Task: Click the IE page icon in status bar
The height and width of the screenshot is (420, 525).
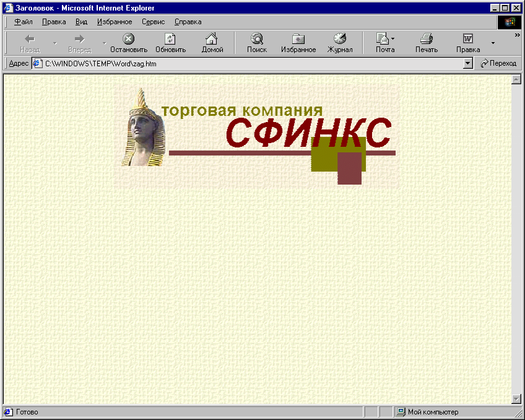Action: (x=9, y=411)
